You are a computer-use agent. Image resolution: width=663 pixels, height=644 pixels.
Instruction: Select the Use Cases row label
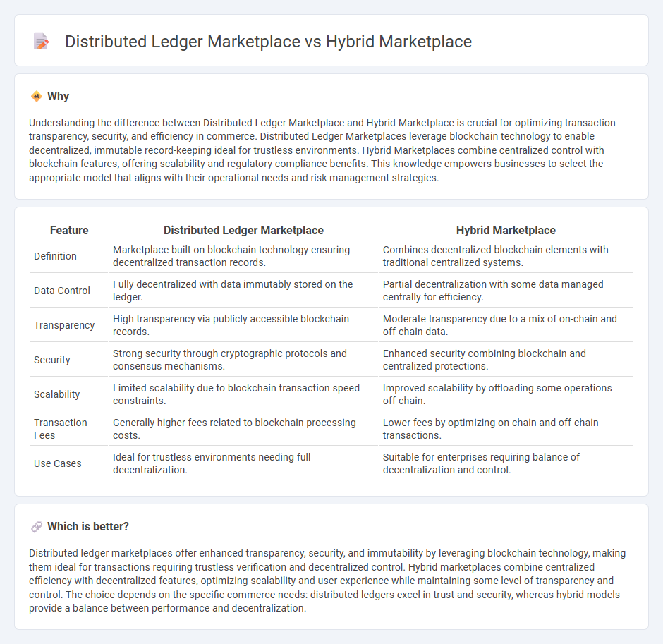point(58,463)
